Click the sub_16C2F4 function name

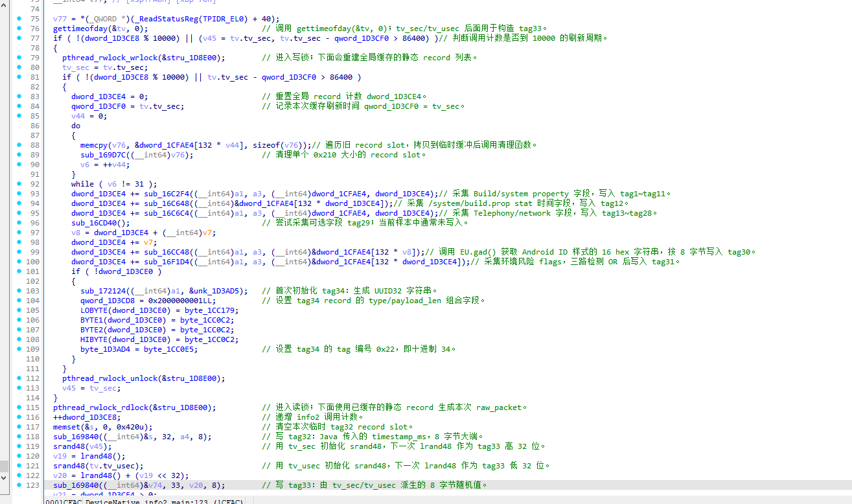coord(167,194)
